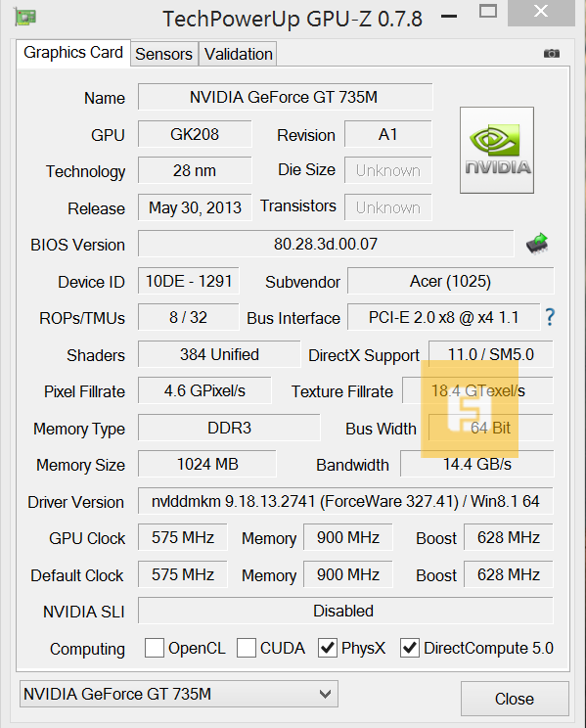Click Pixel Fillrate 4.6 GPixel/s

204,390
